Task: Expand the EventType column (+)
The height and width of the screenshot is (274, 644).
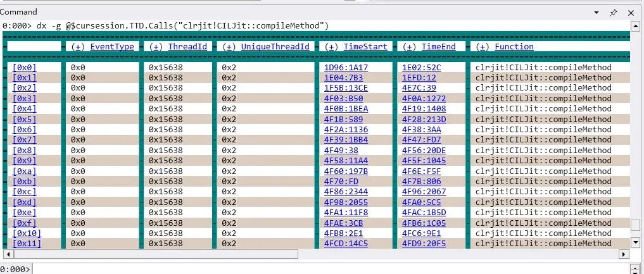Action: 78,47
